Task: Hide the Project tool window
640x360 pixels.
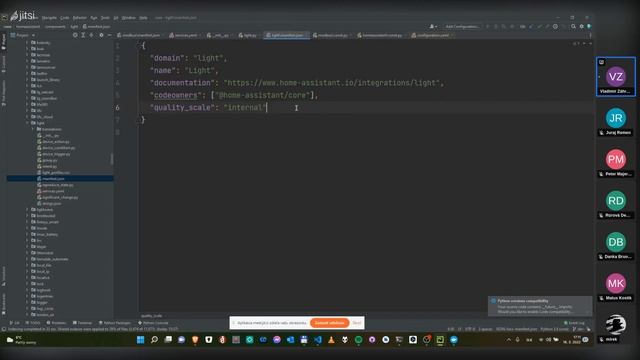Action: tap(109, 35)
